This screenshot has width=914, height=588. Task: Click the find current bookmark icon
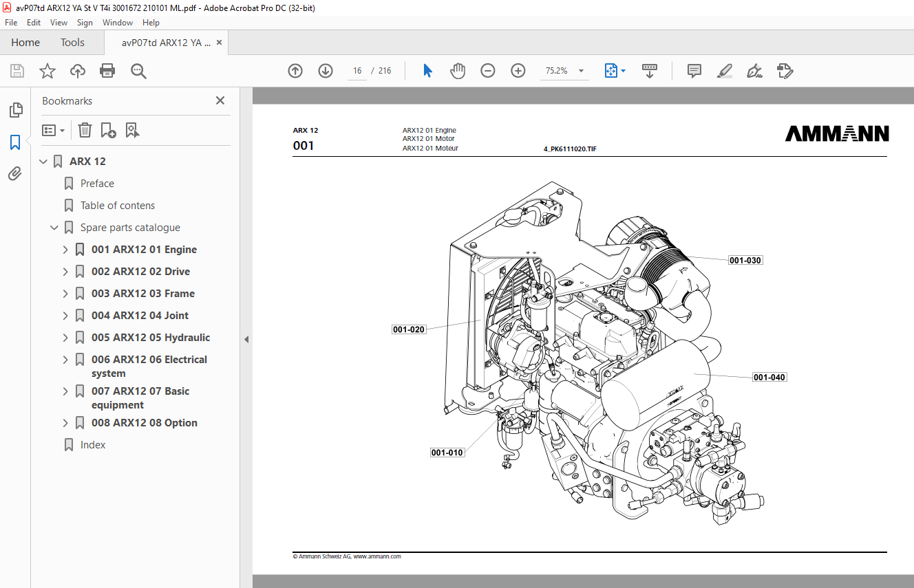[x=132, y=130]
